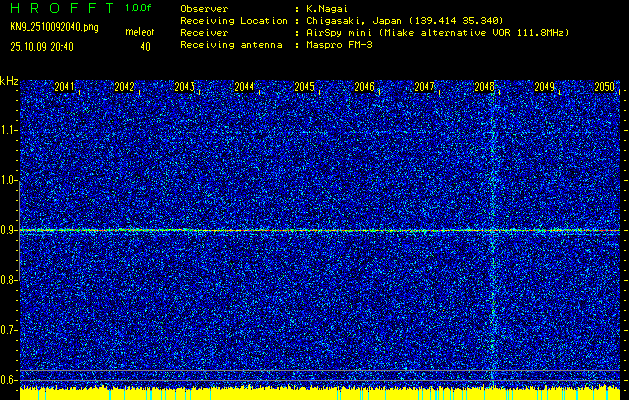Click the 2041 time marker
Screen dimensions: 629x400
65,87
